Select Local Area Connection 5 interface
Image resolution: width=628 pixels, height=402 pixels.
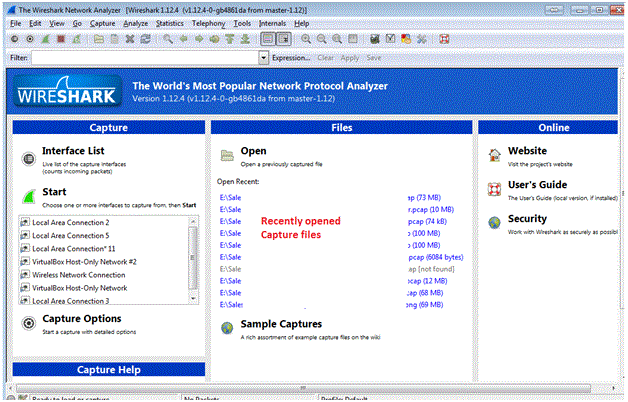coord(70,236)
